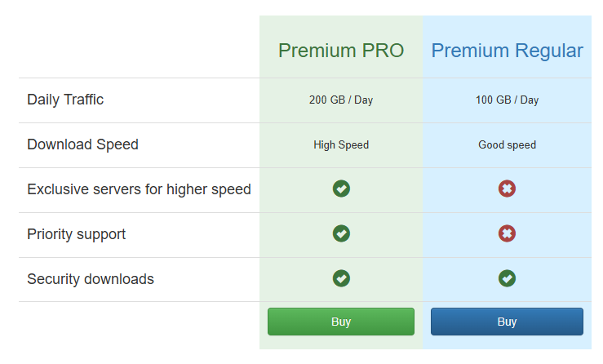Click the 100 GB / Day value

pyautogui.click(x=507, y=100)
